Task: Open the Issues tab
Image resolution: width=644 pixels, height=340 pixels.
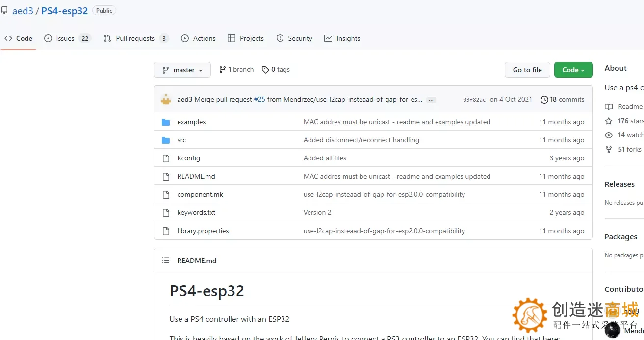Action: click(68, 38)
